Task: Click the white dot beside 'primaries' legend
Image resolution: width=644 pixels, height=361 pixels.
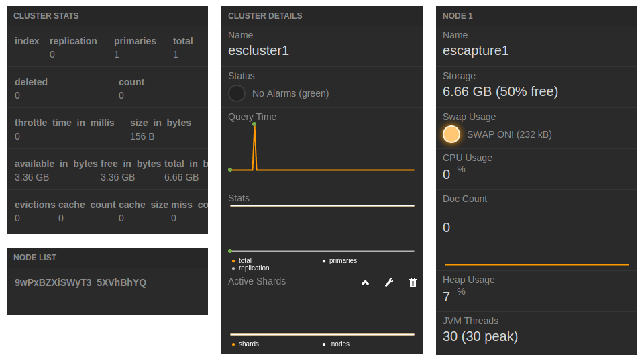Action: [324, 260]
